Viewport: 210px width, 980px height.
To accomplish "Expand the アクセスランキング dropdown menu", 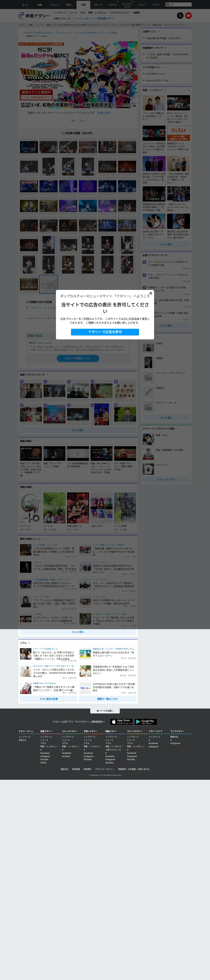I will click(120, 13).
